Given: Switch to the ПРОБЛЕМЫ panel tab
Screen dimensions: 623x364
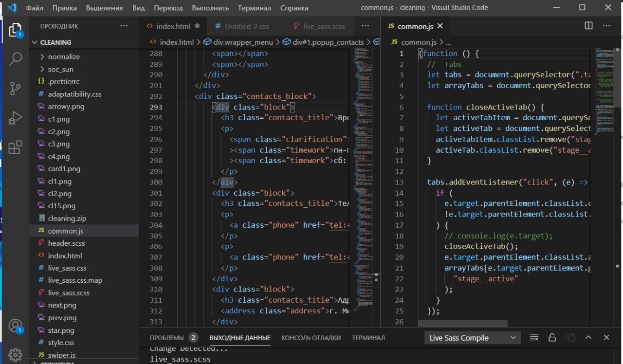Looking at the screenshot, I should point(173,337).
